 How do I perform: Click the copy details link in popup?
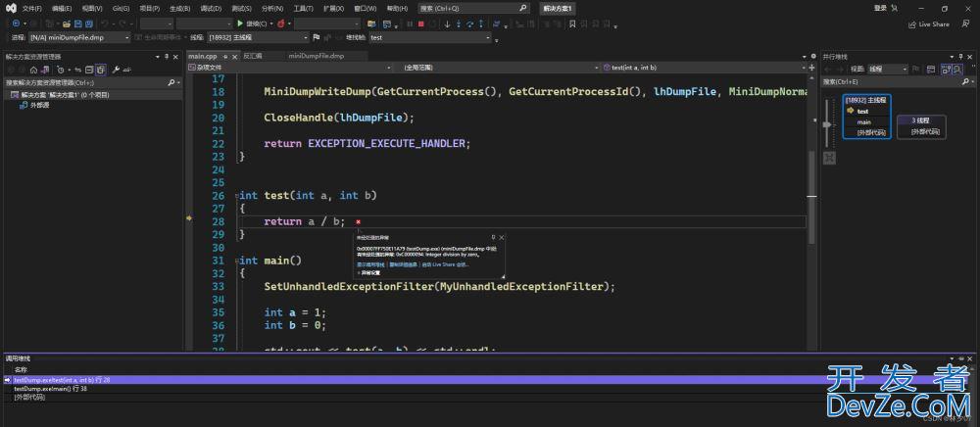coord(403,264)
